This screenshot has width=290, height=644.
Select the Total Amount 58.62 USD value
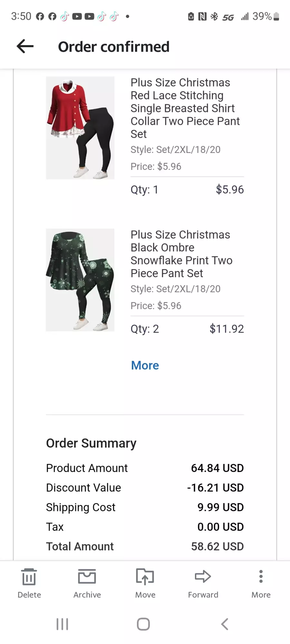(217, 546)
